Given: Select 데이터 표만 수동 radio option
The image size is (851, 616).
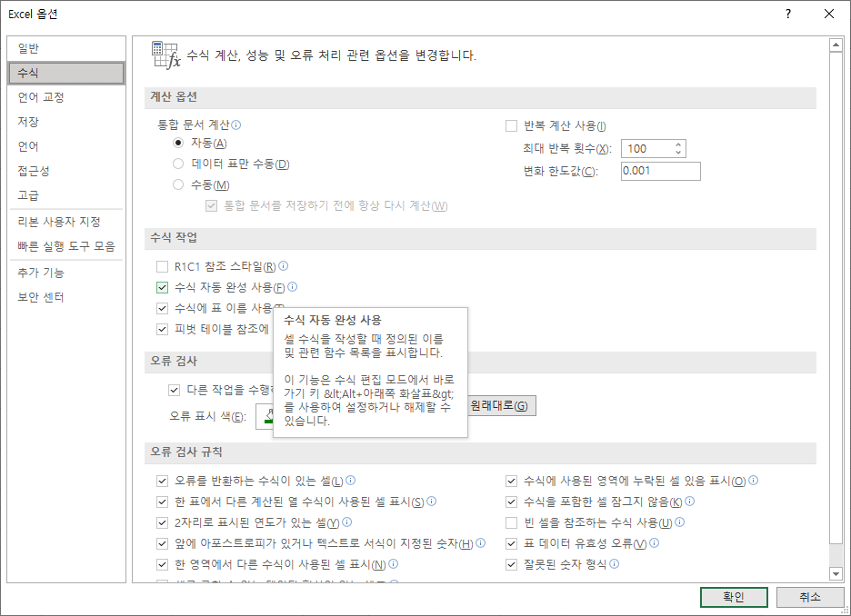Looking at the screenshot, I should tap(178, 164).
